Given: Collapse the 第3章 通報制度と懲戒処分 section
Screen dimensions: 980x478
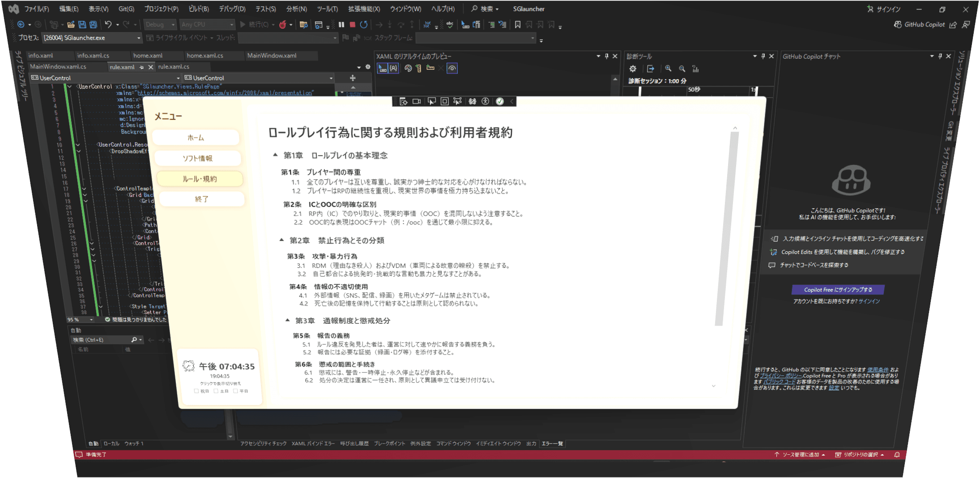Looking at the screenshot, I should pos(287,320).
